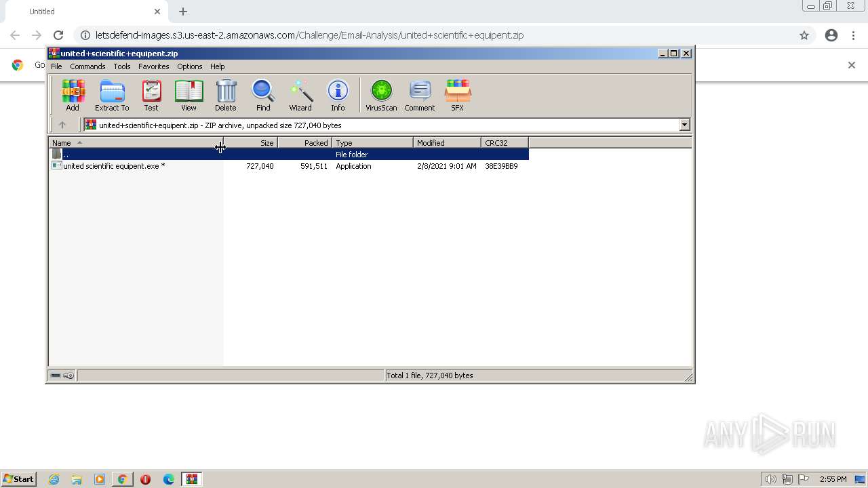Sort by the Size column header
This screenshot has width=868, height=488.
250,143
